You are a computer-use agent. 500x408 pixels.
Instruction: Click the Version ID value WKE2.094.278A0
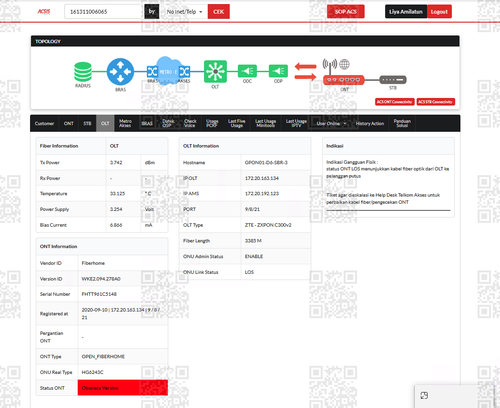(101, 279)
